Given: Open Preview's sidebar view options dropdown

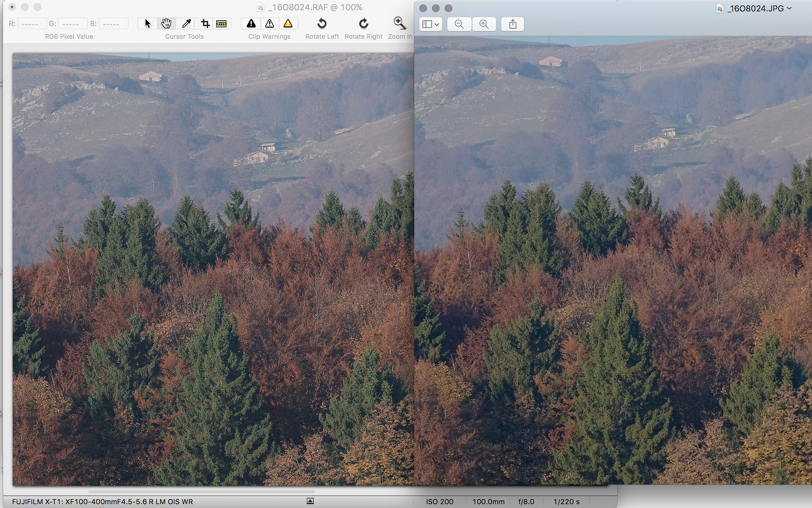Looking at the screenshot, I should (431, 24).
